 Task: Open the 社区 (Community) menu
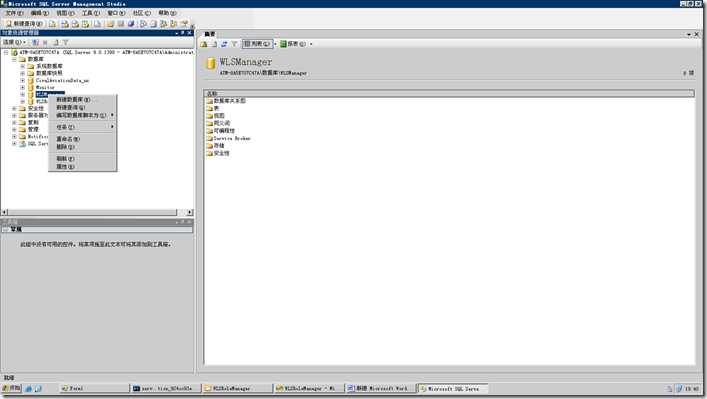click(x=142, y=13)
